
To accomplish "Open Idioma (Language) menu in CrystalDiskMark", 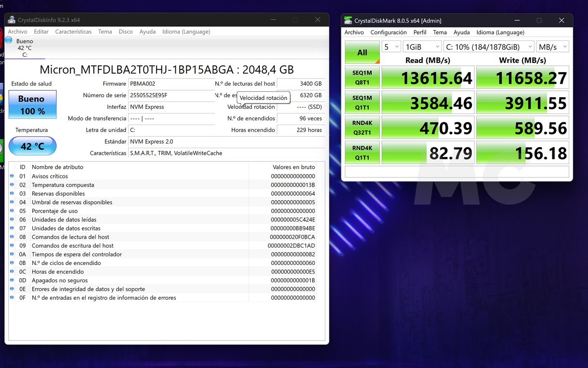I will [x=500, y=32].
